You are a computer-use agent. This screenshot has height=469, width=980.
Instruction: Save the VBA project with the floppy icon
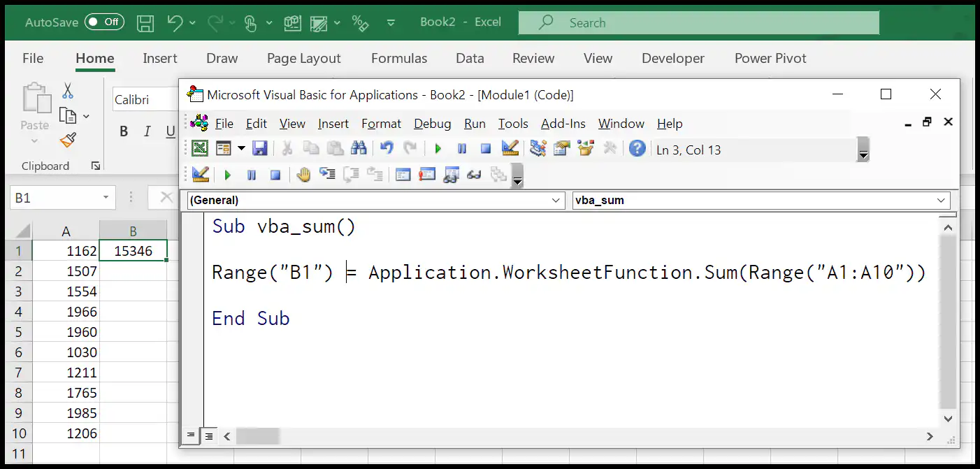pos(260,148)
